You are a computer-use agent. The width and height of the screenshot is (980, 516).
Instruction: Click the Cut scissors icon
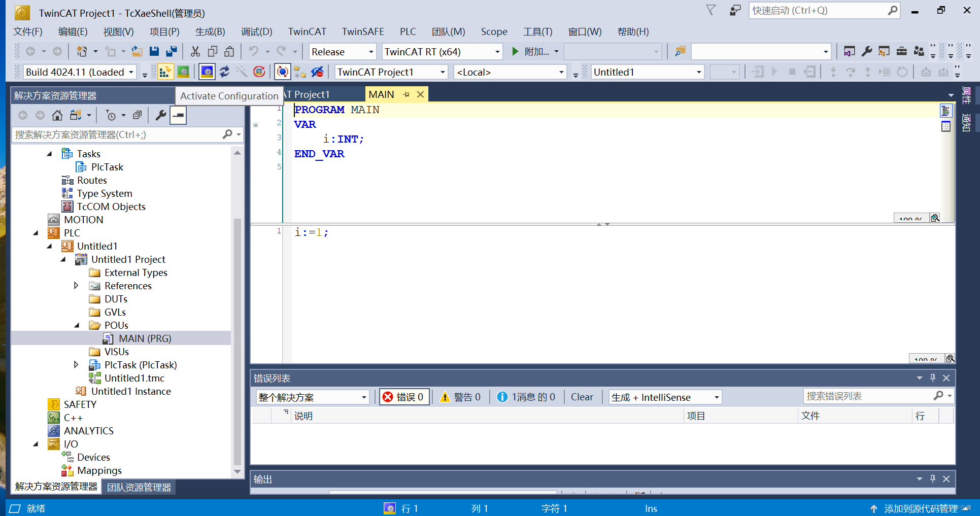195,51
